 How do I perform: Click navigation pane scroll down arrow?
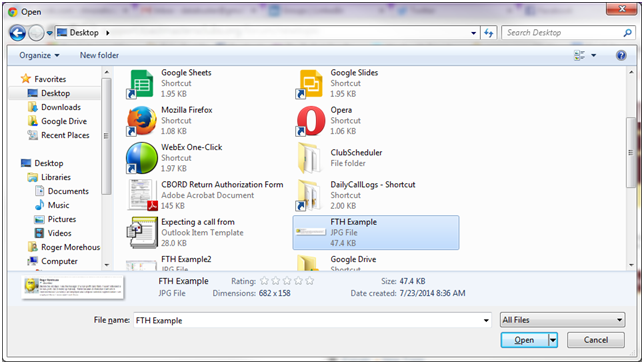(x=106, y=265)
